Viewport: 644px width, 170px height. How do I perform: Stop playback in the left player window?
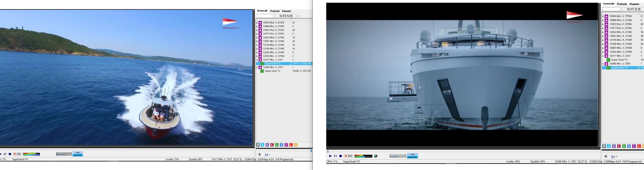point(9,154)
